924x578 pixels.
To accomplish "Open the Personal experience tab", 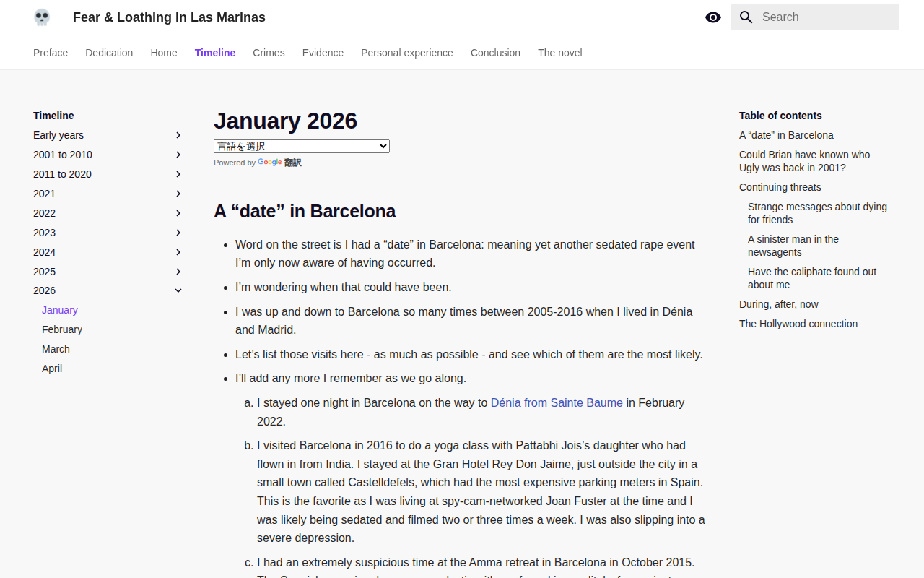I will point(407,53).
